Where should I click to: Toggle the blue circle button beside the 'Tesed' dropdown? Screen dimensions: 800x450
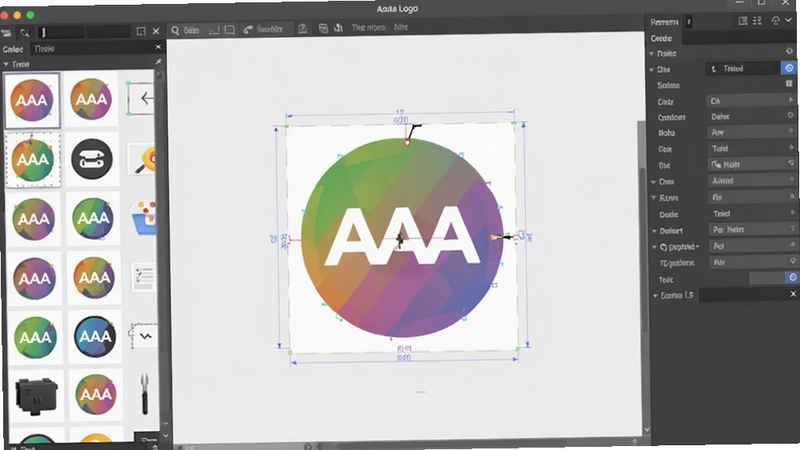point(789,68)
